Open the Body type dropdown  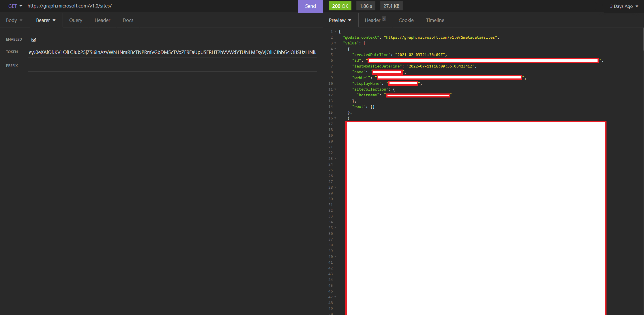(14, 20)
